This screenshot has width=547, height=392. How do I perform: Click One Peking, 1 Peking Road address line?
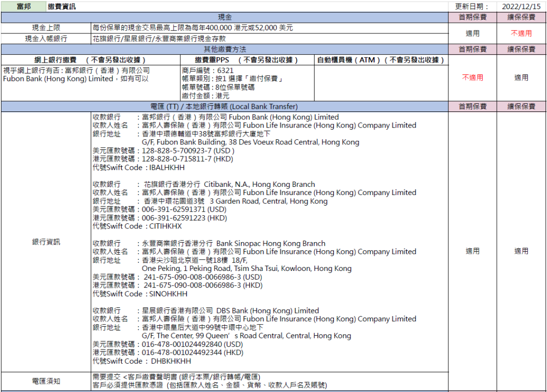pyautogui.click(x=247, y=268)
